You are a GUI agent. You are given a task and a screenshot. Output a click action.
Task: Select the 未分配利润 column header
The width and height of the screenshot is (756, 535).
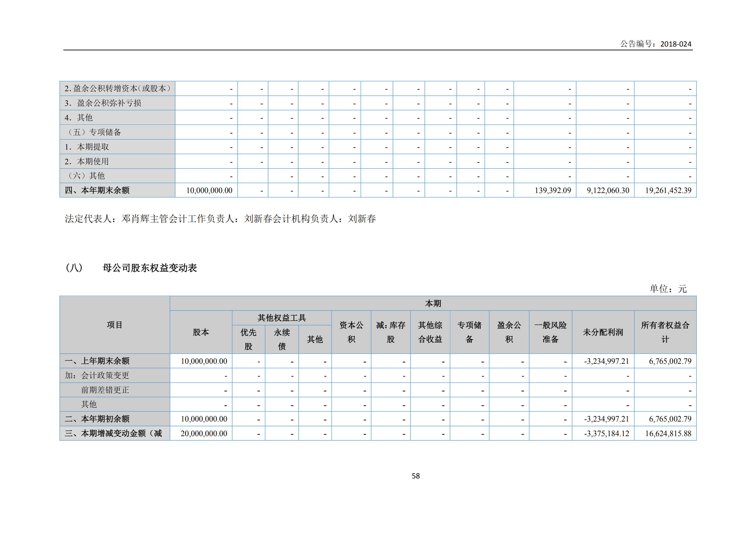603,332
